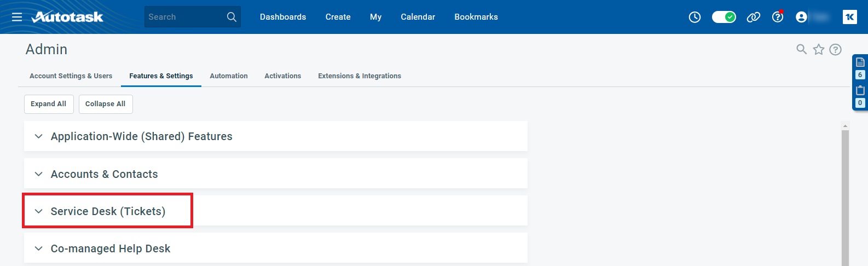Click the Admin page magnifier search icon
Image resolution: width=868 pixels, height=266 pixels.
[x=801, y=50]
